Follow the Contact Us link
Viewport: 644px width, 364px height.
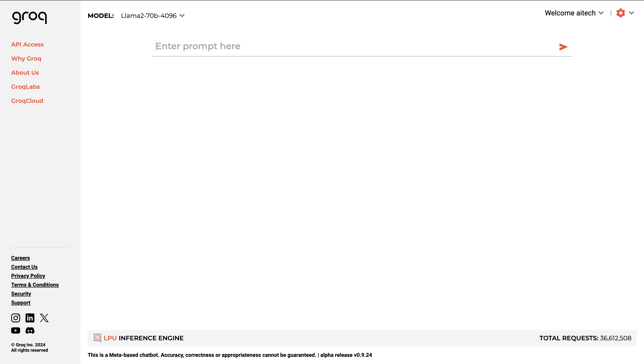(24, 267)
